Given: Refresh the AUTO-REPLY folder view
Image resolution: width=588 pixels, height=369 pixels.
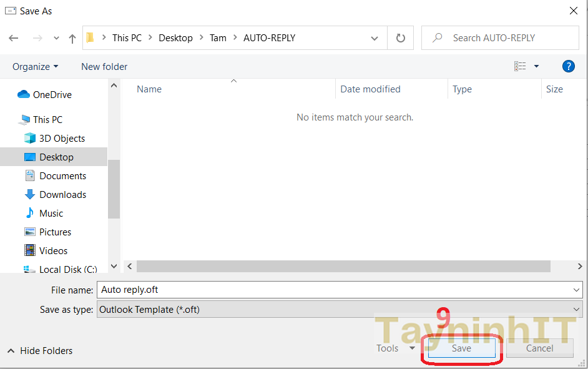Looking at the screenshot, I should pyautogui.click(x=401, y=38).
